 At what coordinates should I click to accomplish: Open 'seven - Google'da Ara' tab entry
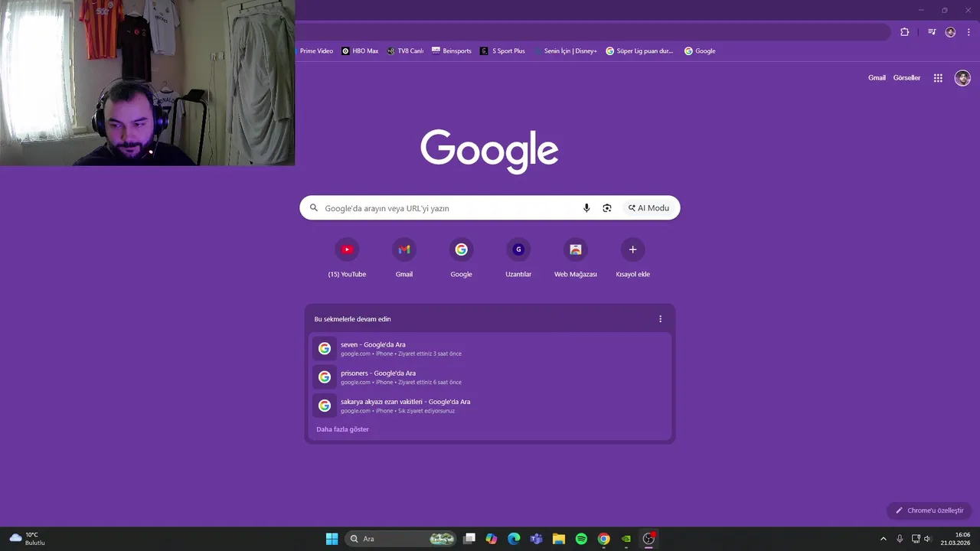[x=490, y=349]
